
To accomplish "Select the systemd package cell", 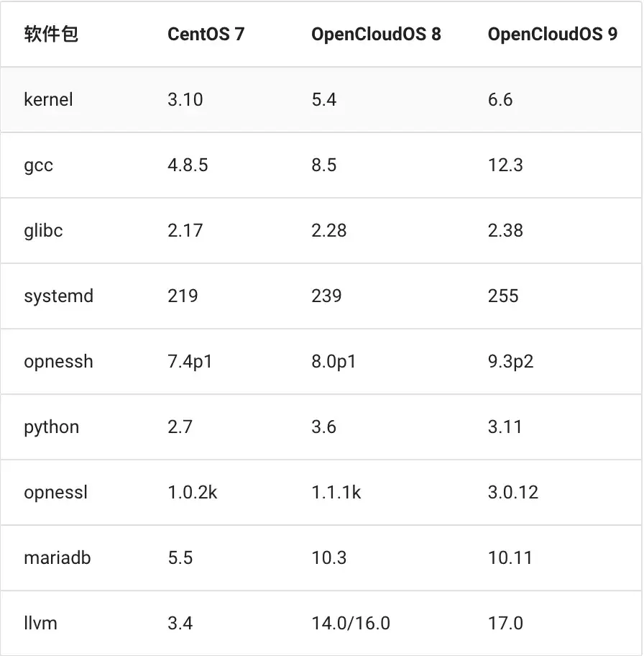I will 58,296.
